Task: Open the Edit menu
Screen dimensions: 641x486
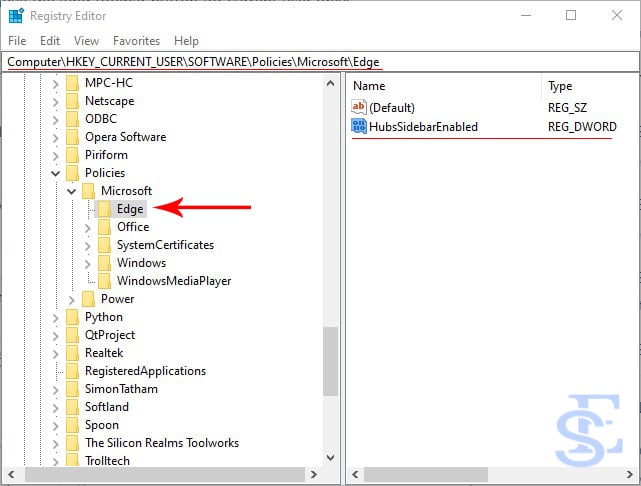Action: (50, 41)
